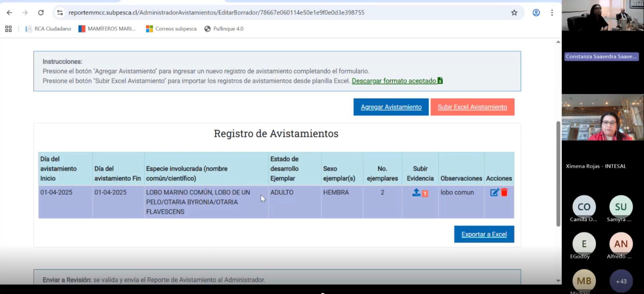Edit the lobo marino sighting record
Image resolution: width=644 pixels, height=294 pixels.
(x=494, y=192)
